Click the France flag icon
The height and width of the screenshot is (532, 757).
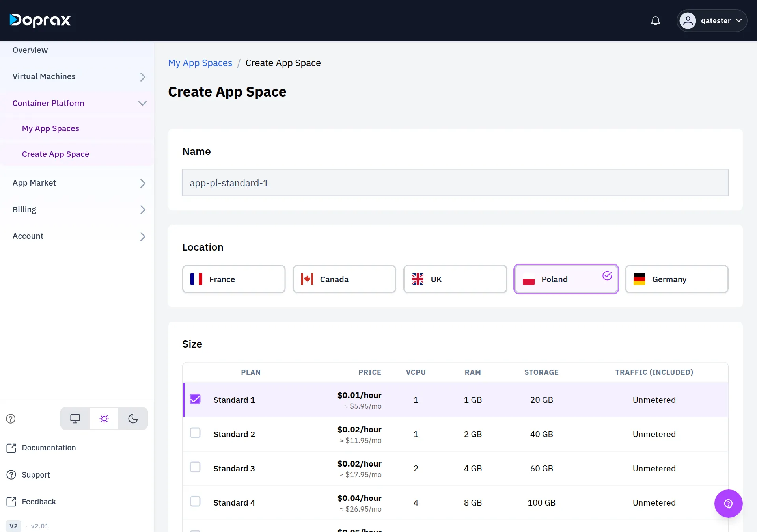pos(196,279)
